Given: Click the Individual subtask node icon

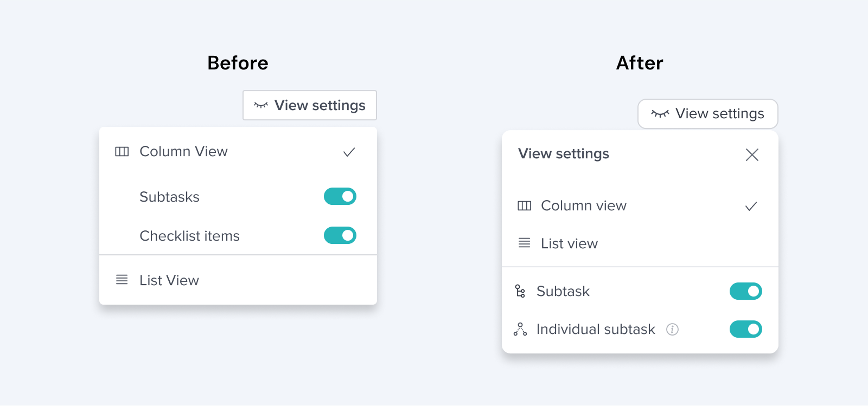Looking at the screenshot, I should (520, 329).
